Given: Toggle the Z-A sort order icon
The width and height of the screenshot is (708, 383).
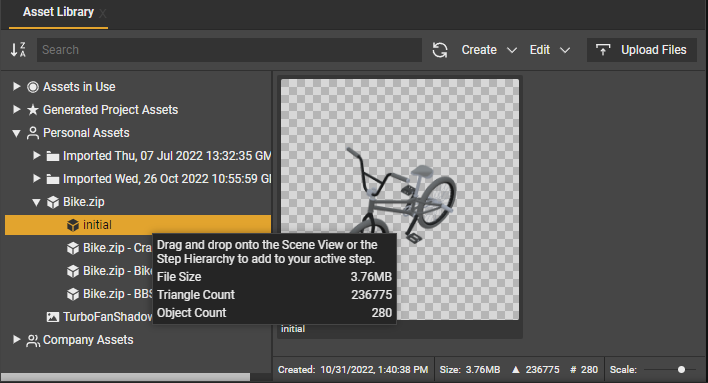Looking at the screenshot, I should click(18, 50).
